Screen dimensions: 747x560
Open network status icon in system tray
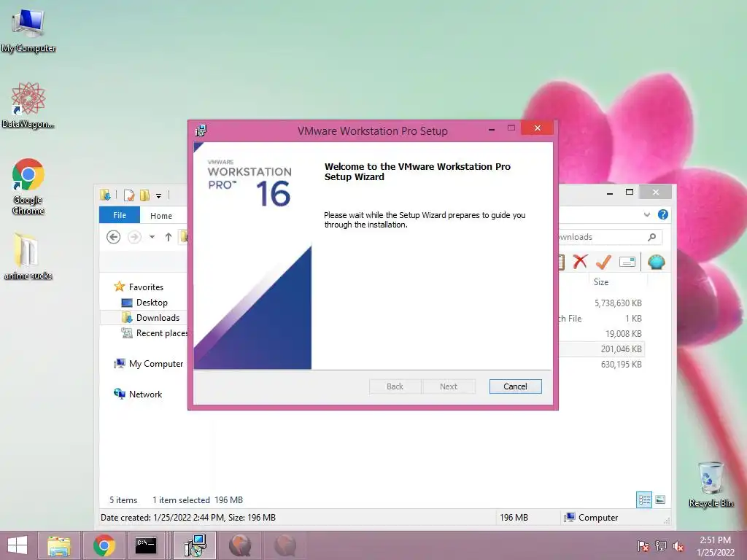660,546
